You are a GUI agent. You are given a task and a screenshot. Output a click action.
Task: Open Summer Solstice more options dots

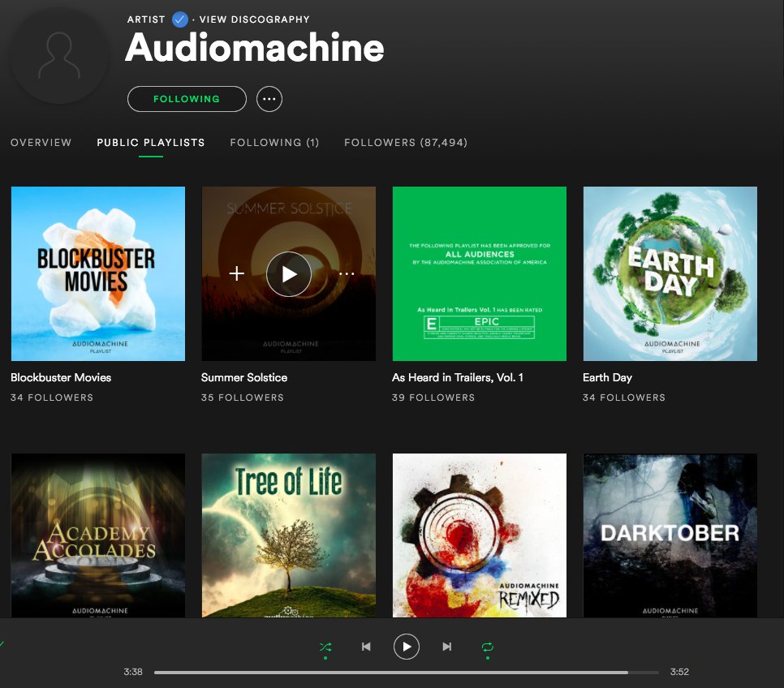pos(347,273)
